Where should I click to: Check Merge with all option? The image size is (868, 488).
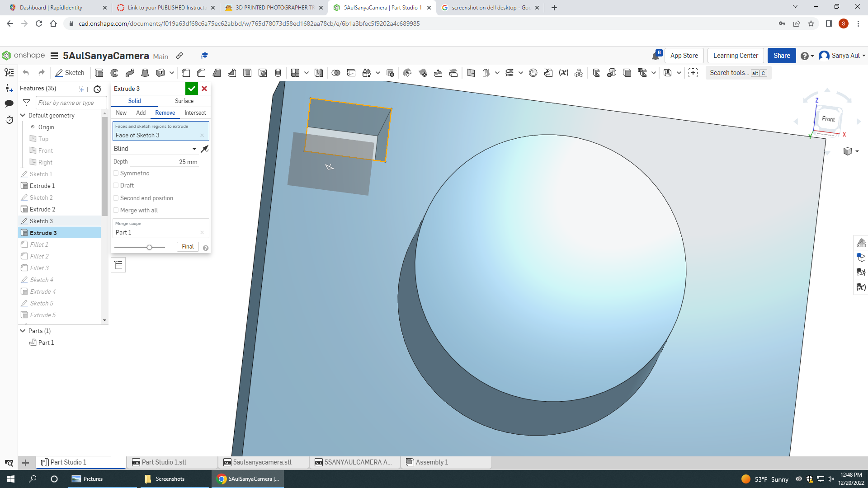(116, 210)
